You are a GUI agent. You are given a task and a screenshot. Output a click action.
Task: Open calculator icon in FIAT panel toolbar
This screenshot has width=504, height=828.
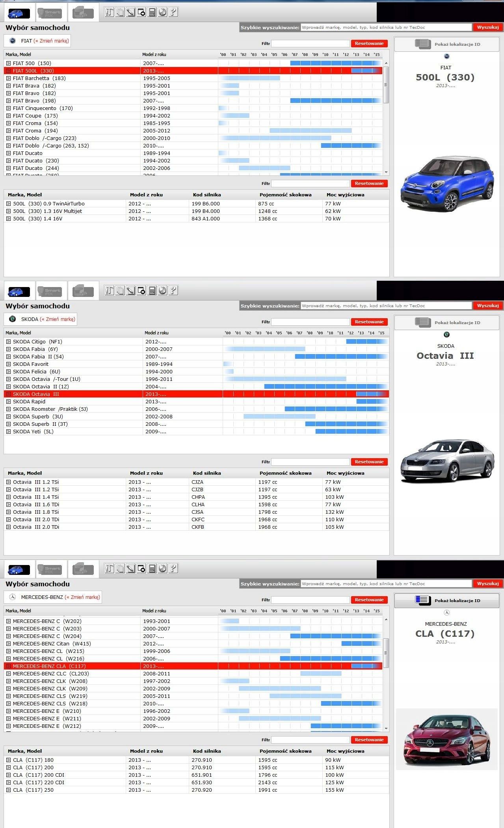(x=152, y=12)
